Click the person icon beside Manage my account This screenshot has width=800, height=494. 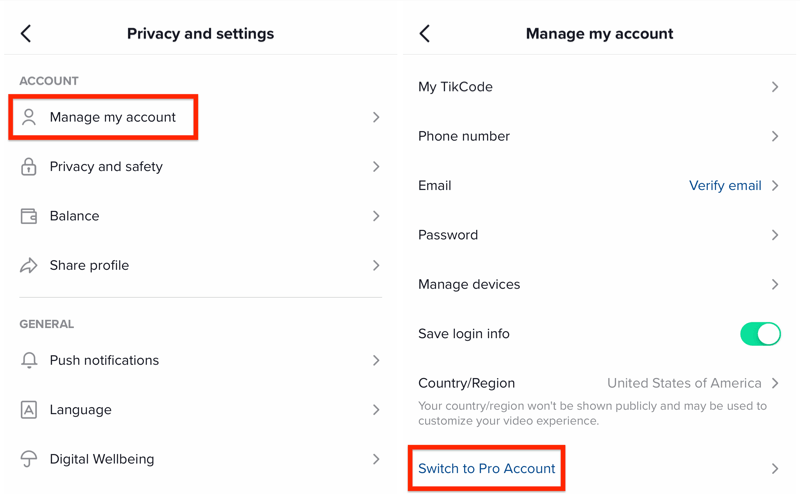click(29, 117)
